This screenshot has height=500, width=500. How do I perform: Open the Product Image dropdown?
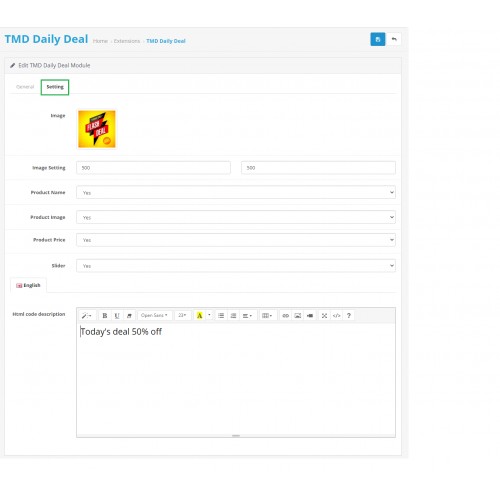pos(236,217)
